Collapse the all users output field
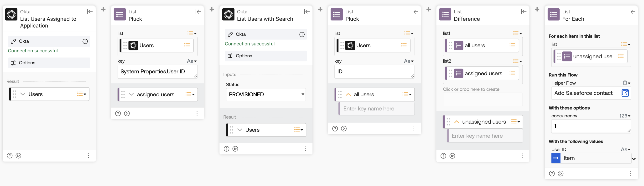The width and height of the screenshot is (644, 186). point(348,94)
